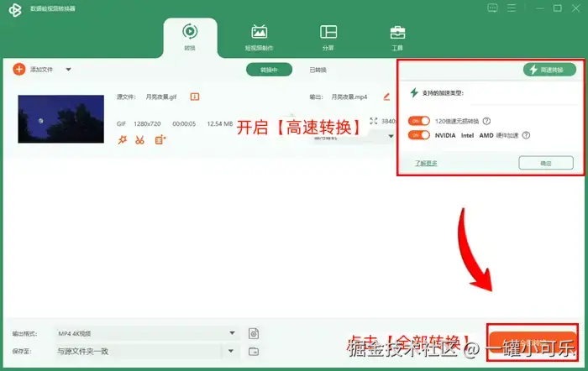Open folder icon beside 保存至

(x=254, y=351)
